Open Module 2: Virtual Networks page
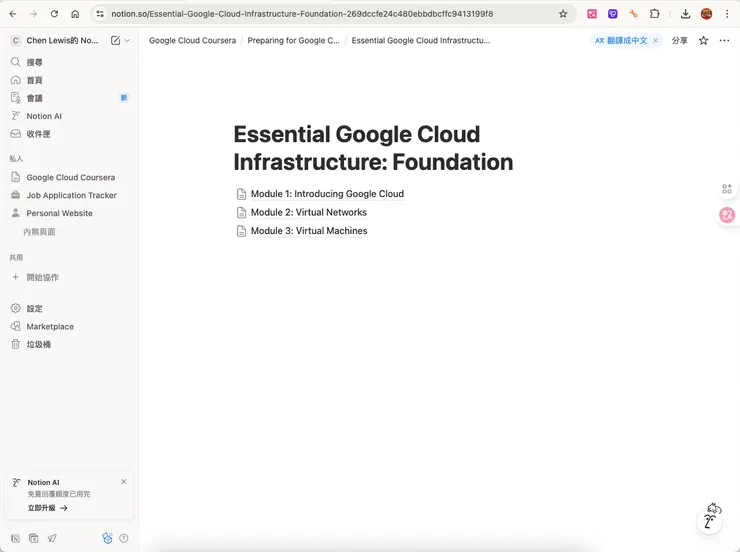This screenshot has width=740, height=552. pyautogui.click(x=308, y=212)
